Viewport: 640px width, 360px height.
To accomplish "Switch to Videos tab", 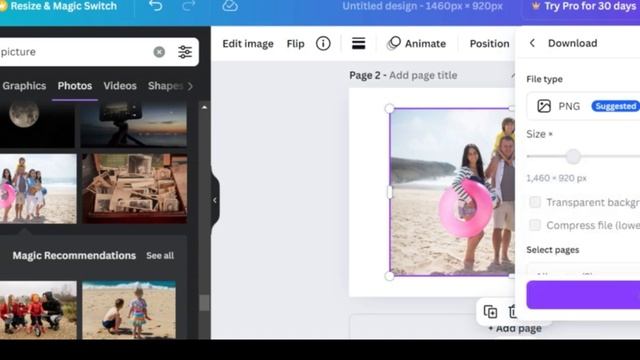I will coord(120,86).
